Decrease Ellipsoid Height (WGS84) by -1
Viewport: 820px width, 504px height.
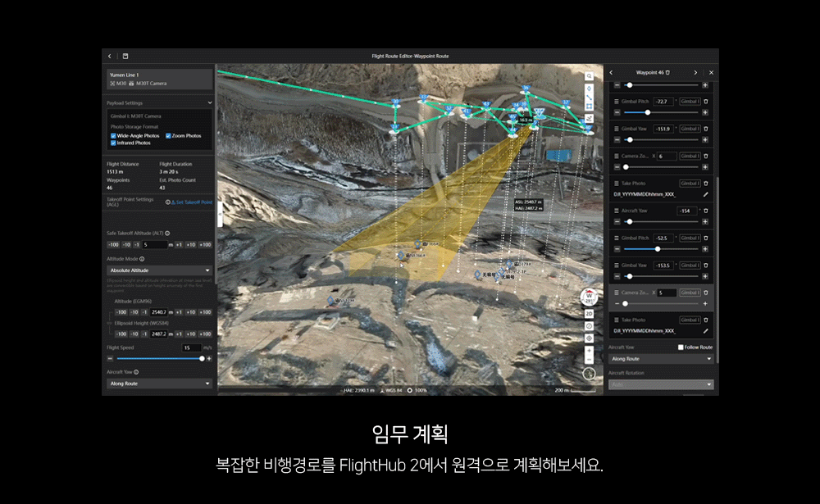click(x=144, y=334)
